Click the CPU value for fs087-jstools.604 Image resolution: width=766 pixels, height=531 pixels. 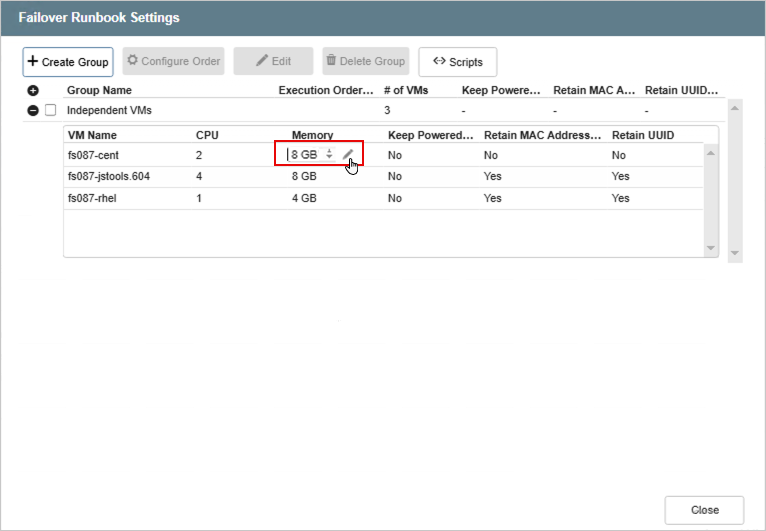(200, 176)
